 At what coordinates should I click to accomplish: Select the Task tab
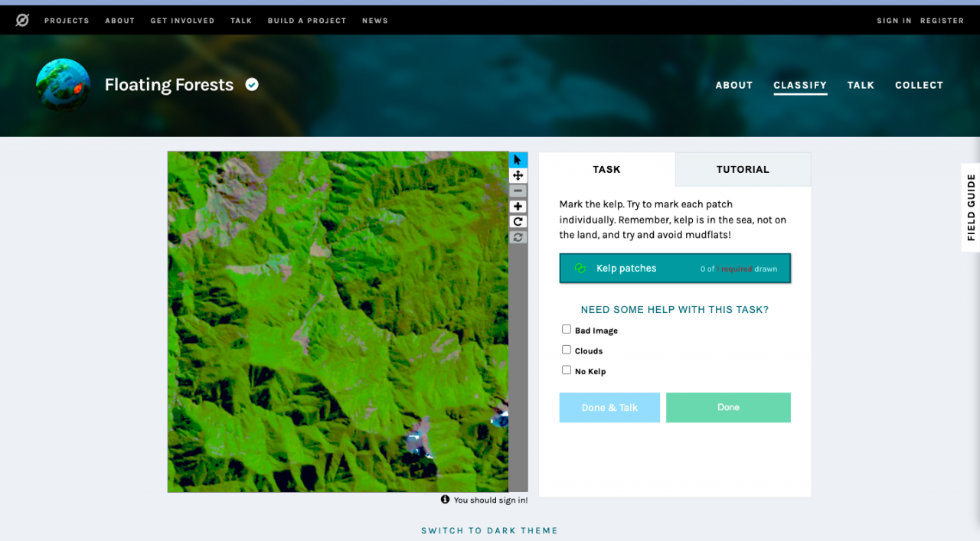(606, 169)
